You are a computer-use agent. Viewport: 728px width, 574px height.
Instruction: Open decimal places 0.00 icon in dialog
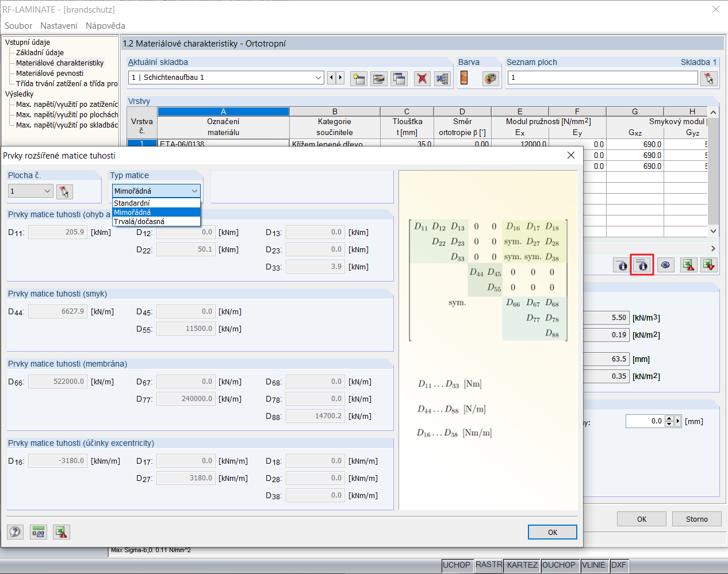(x=39, y=532)
